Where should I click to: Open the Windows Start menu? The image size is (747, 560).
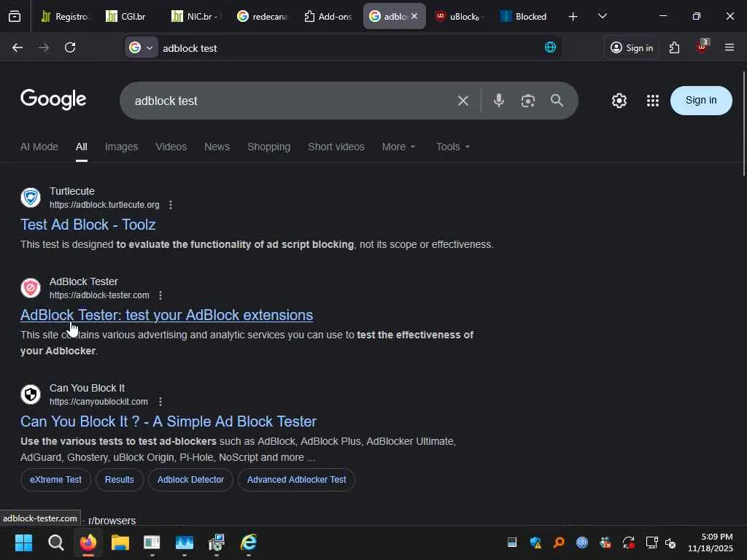click(x=23, y=542)
